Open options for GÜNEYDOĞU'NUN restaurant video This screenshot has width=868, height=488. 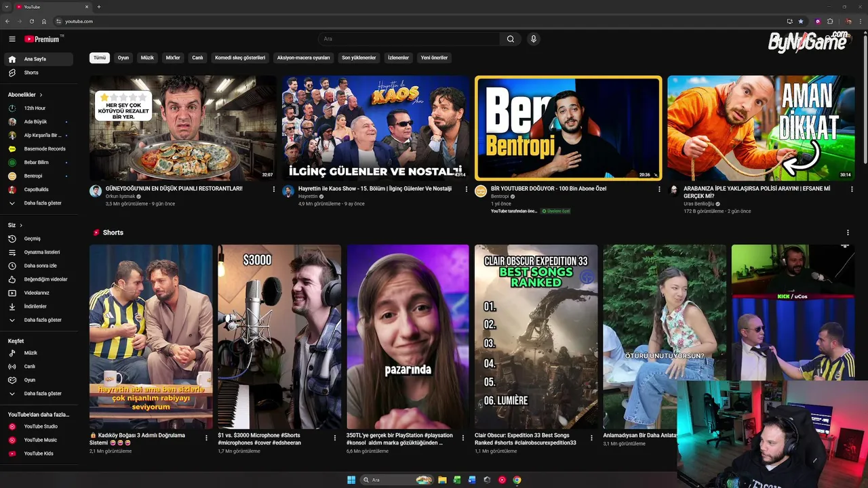point(274,189)
